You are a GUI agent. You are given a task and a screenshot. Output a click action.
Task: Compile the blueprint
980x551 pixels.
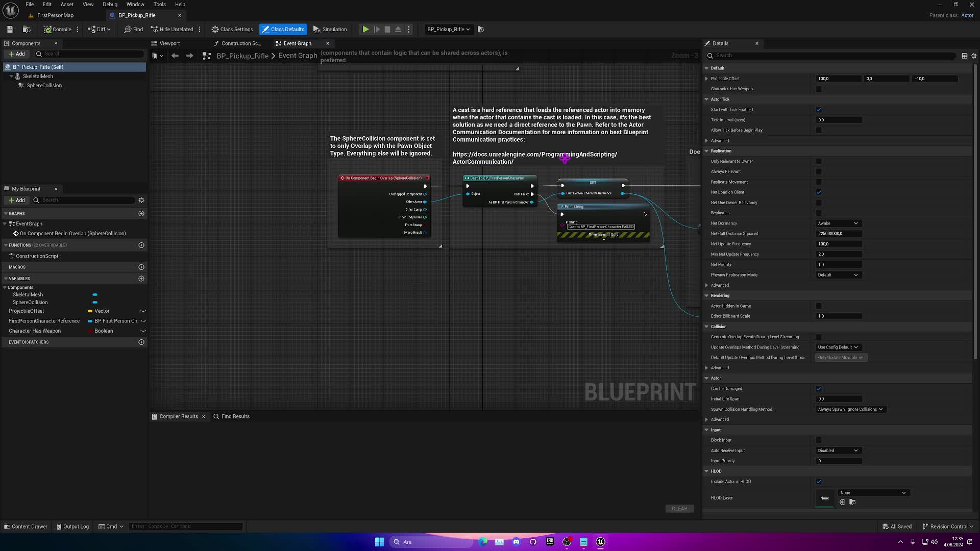[58, 29]
